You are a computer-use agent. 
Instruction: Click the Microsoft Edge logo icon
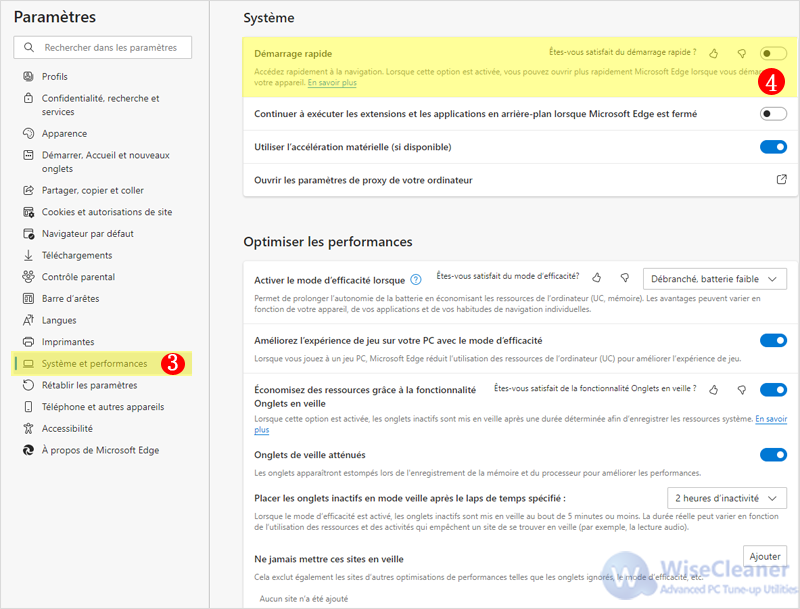point(29,450)
